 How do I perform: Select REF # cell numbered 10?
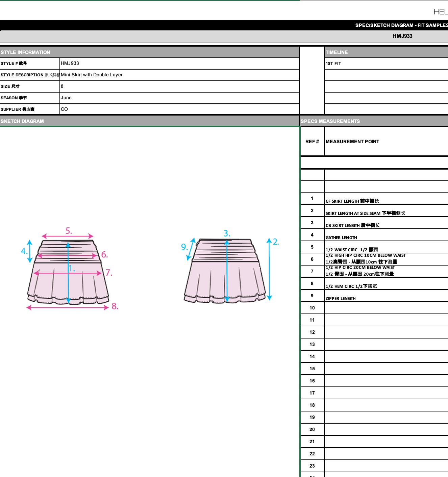click(x=312, y=308)
